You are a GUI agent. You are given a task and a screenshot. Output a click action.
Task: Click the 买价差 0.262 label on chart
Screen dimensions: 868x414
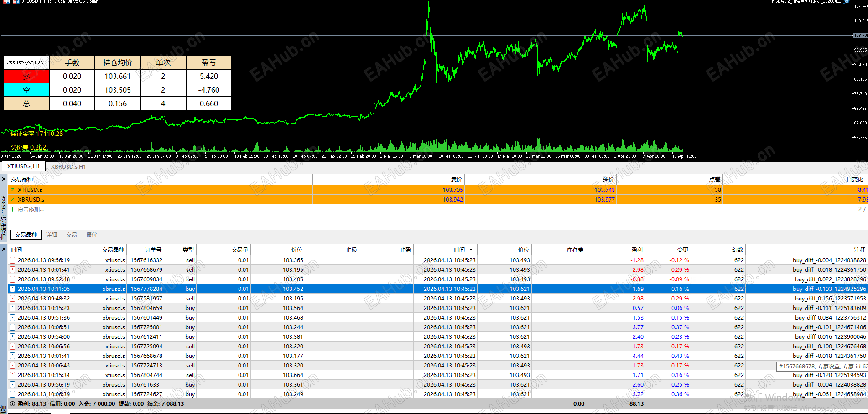tap(28, 147)
